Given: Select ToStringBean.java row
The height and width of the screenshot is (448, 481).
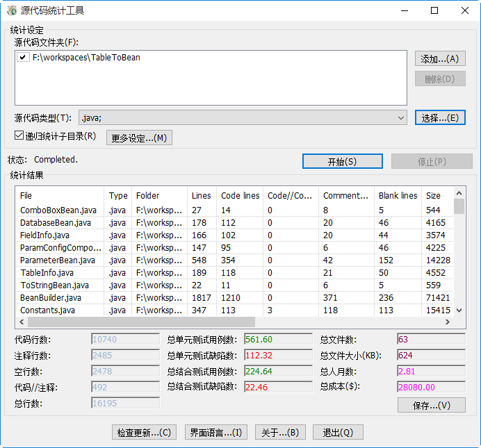Looking at the screenshot, I should (x=235, y=285).
